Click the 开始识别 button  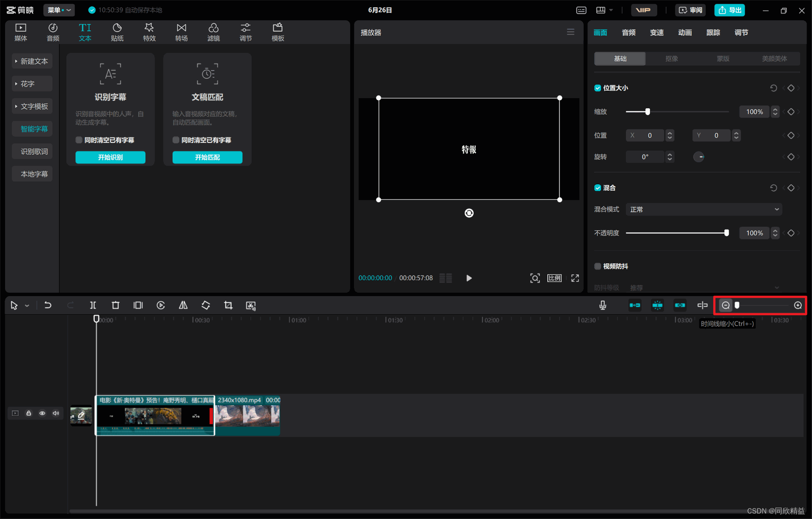110,157
